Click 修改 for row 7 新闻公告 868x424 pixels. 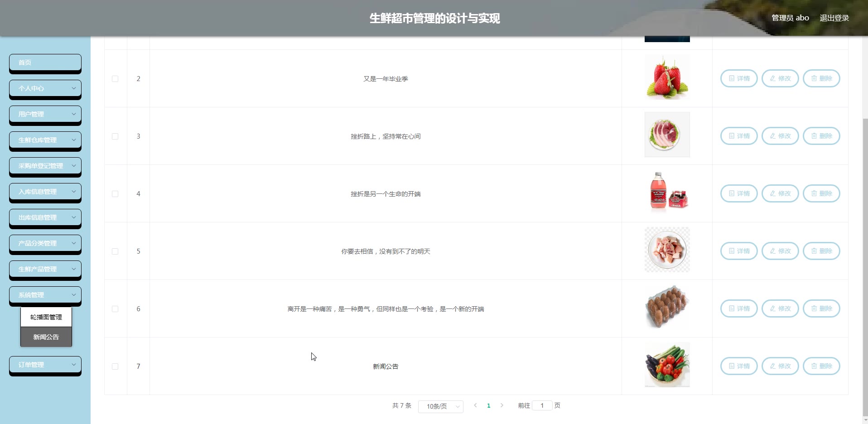780,366
